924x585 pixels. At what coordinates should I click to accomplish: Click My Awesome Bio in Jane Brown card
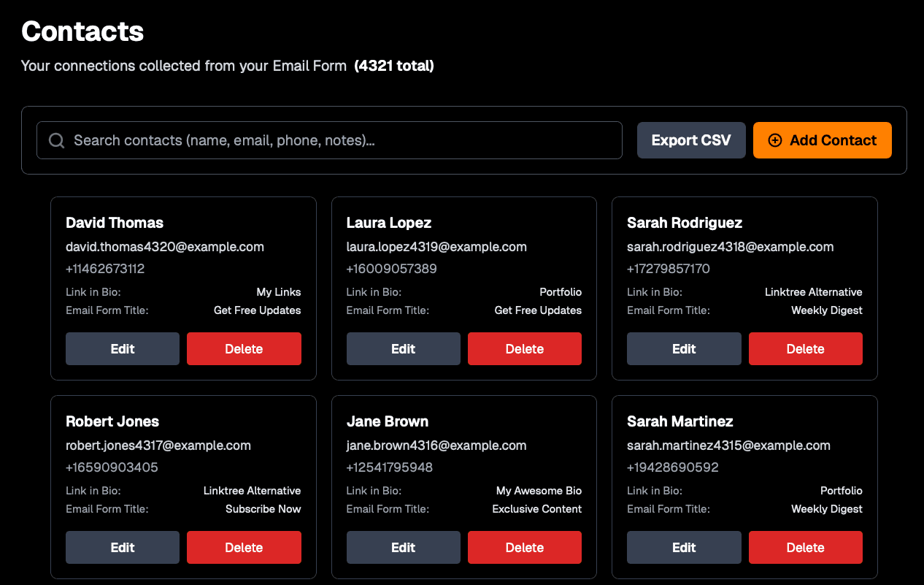coord(539,491)
